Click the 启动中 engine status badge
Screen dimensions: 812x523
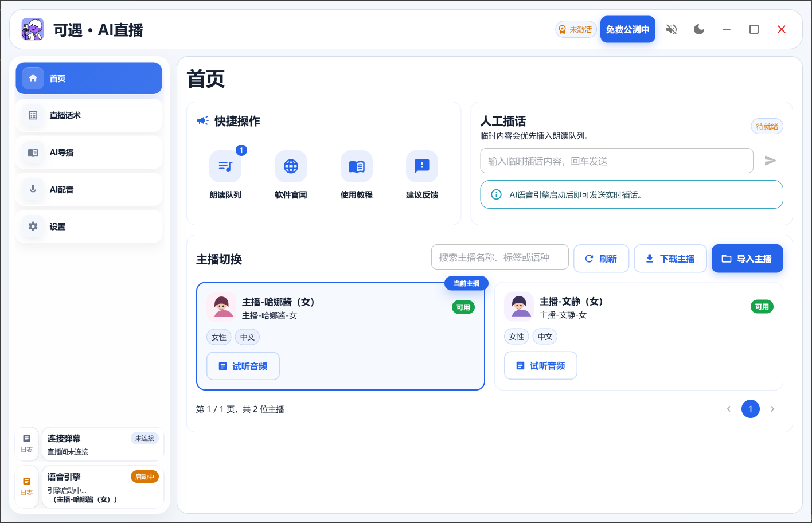145,477
